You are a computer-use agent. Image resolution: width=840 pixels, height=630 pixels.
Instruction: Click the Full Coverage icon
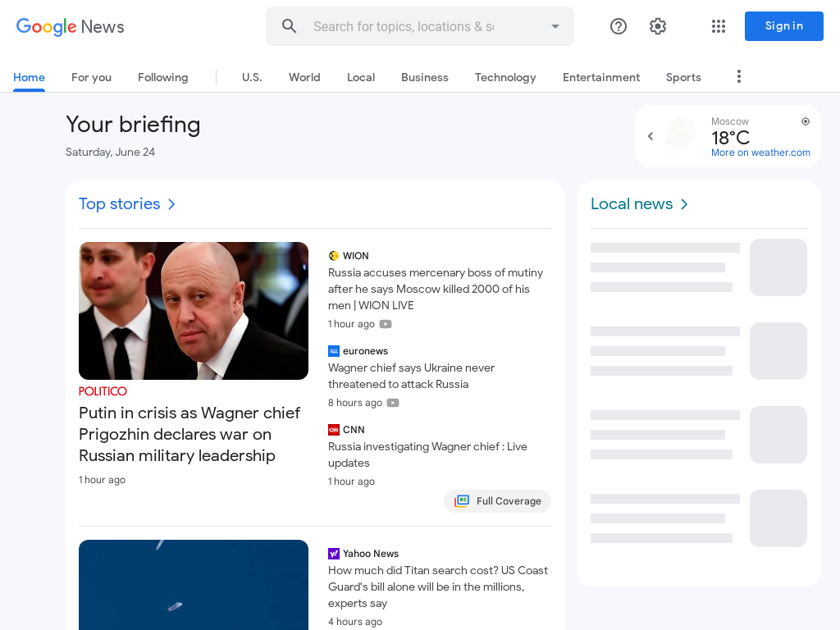tap(462, 501)
